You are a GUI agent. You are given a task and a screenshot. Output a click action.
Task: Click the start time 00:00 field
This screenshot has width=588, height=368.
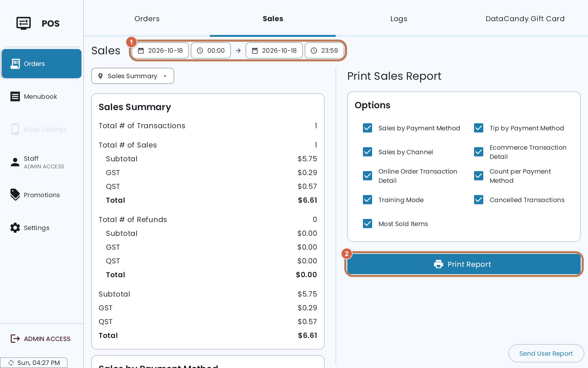coord(211,51)
